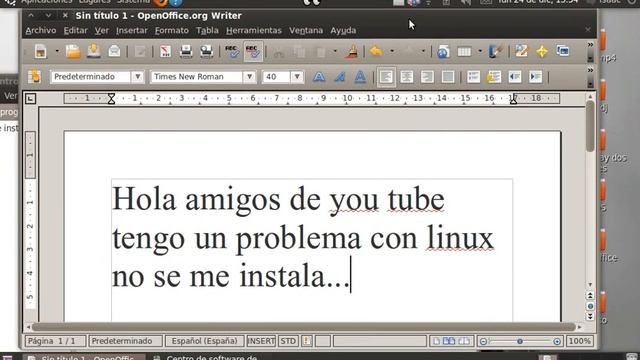Click the vertical scrollbar thumb
The width and height of the screenshot is (640, 360).
point(590,126)
